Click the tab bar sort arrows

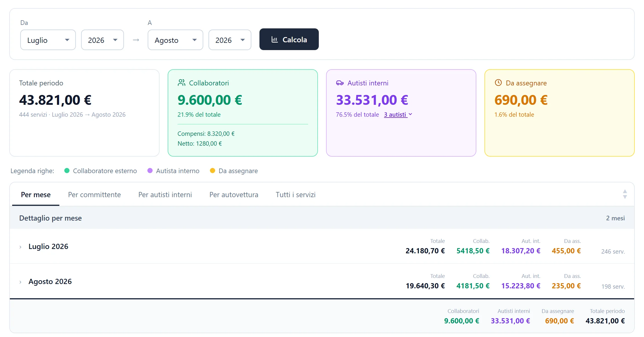625,194
